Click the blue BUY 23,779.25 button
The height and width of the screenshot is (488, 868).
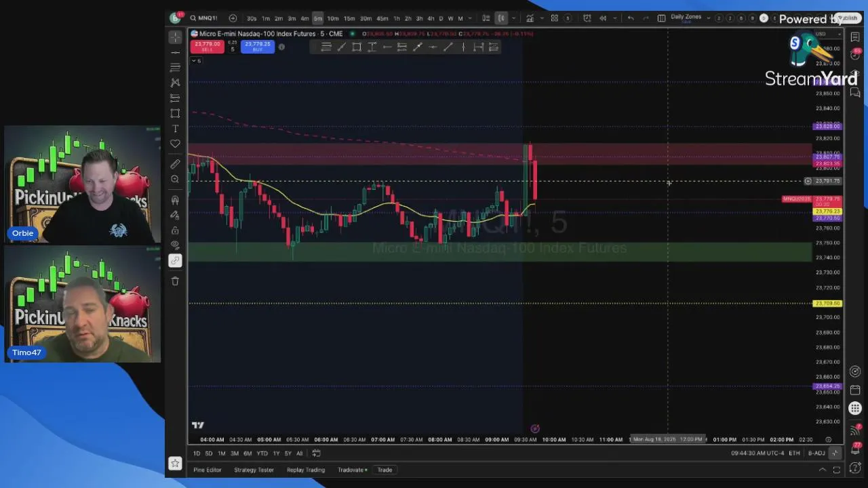258,47
